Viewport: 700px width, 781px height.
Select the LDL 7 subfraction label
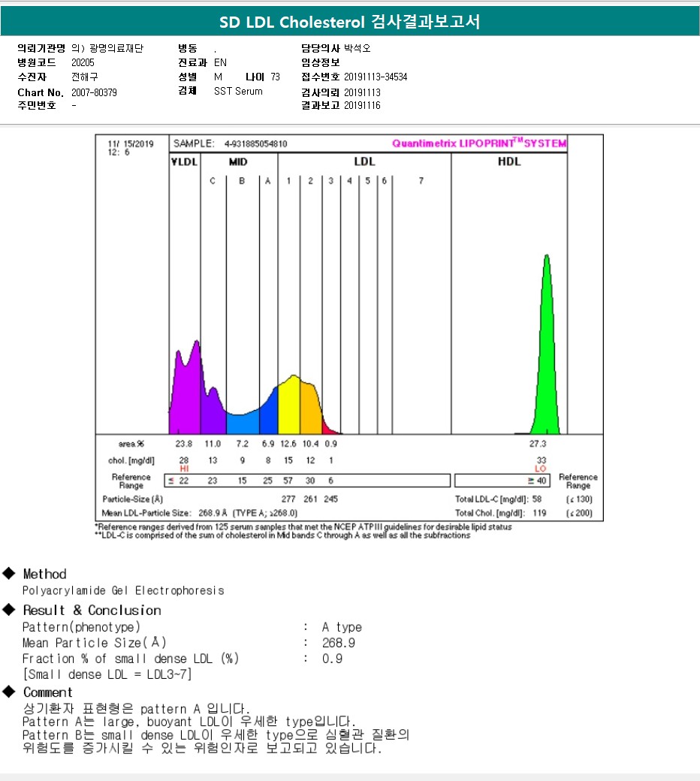(x=421, y=181)
